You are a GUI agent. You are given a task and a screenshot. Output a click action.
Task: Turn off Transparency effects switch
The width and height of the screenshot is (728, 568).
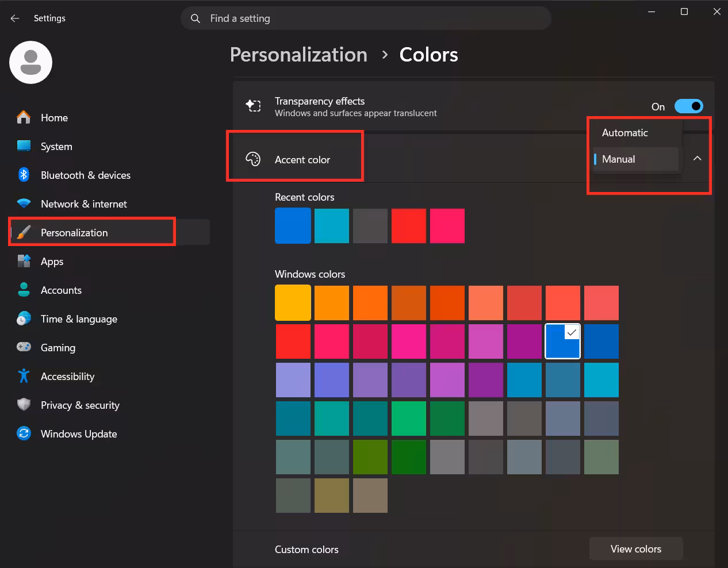tap(688, 106)
